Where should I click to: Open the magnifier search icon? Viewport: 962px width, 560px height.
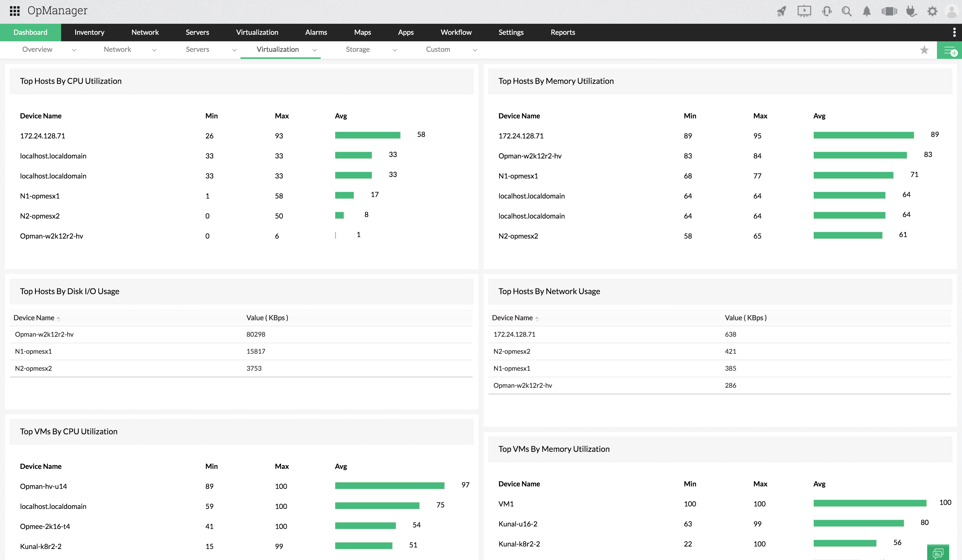point(846,11)
